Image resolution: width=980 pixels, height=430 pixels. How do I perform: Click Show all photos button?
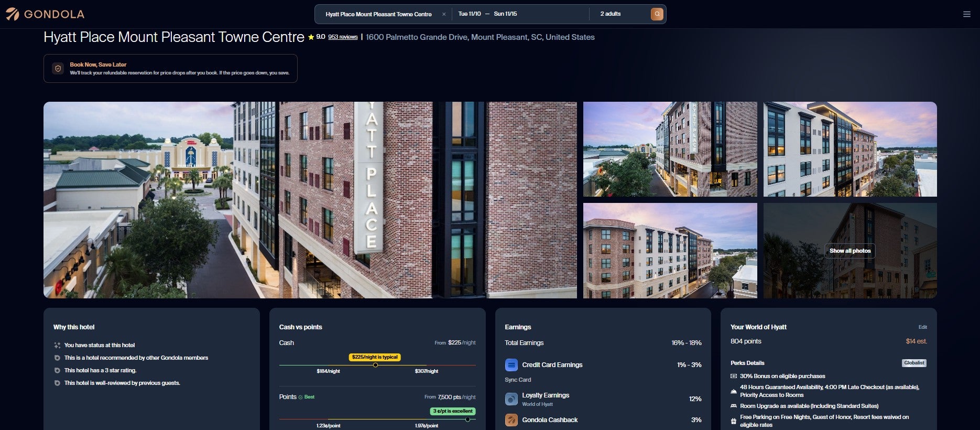pos(850,251)
